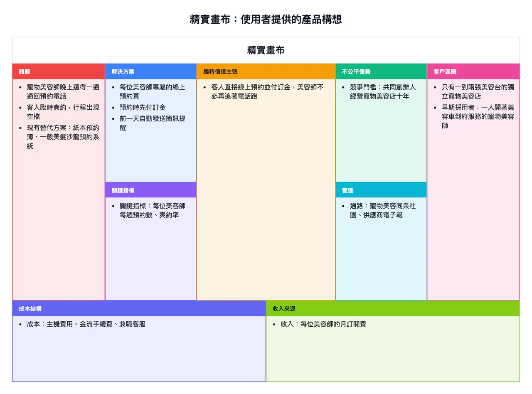Click the page title '精實畫布：使用者提供的產品構想'

266,19
